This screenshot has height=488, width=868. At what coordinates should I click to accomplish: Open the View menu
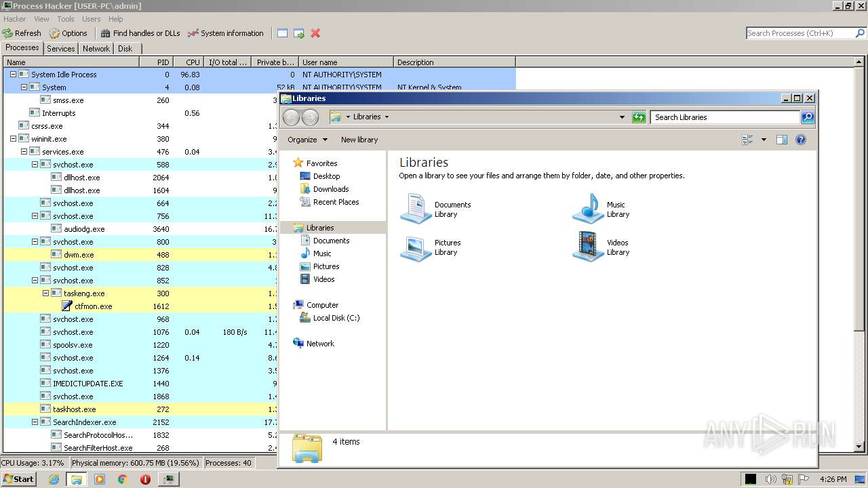[x=41, y=19]
